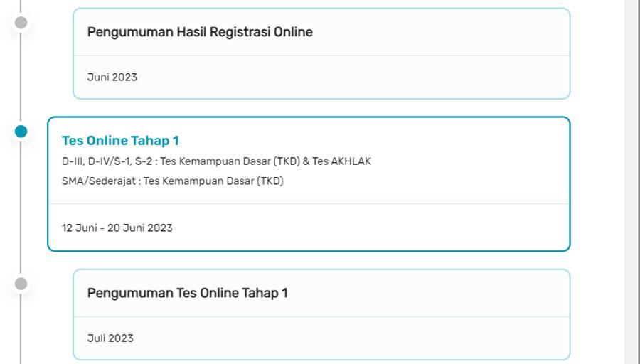Click the Juli 2023 date text
This screenshot has height=364, width=640.
110,338
